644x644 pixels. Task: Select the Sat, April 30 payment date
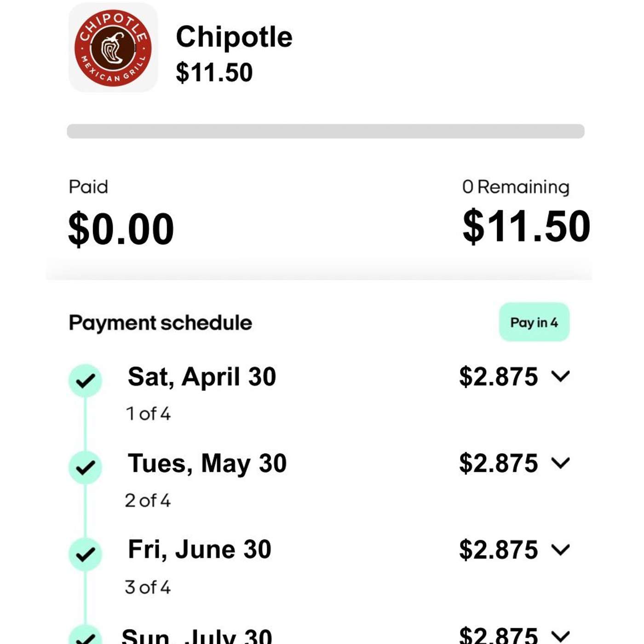tap(202, 377)
